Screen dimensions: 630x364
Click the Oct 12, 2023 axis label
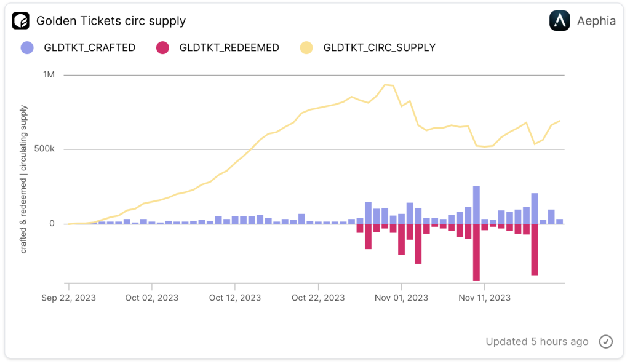[x=234, y=298]
